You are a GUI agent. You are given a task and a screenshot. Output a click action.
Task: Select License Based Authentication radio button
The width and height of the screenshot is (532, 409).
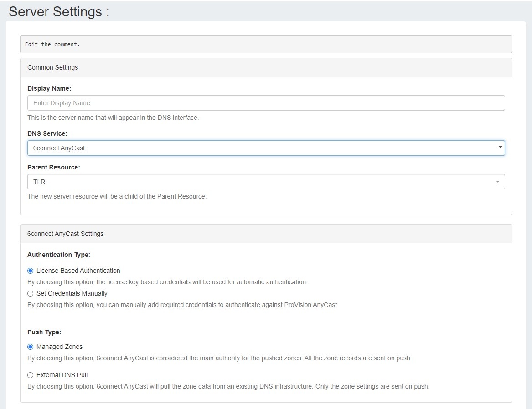[31, 271]
